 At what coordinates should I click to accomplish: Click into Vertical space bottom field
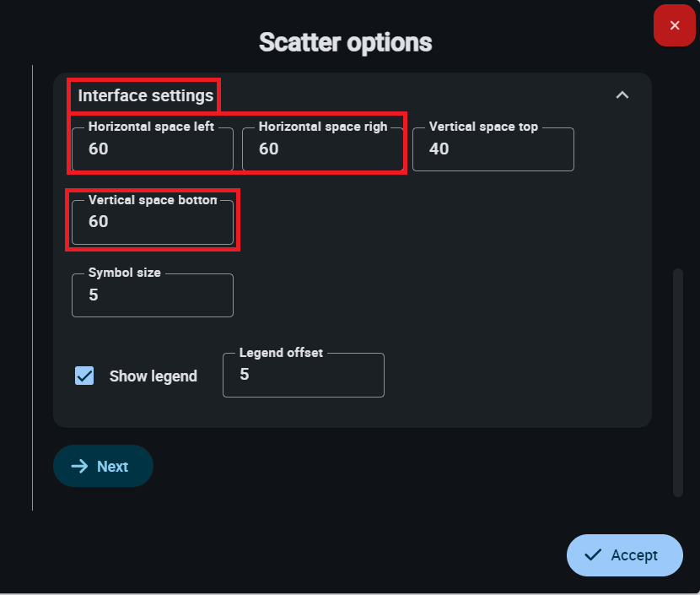tap(152, 222)
